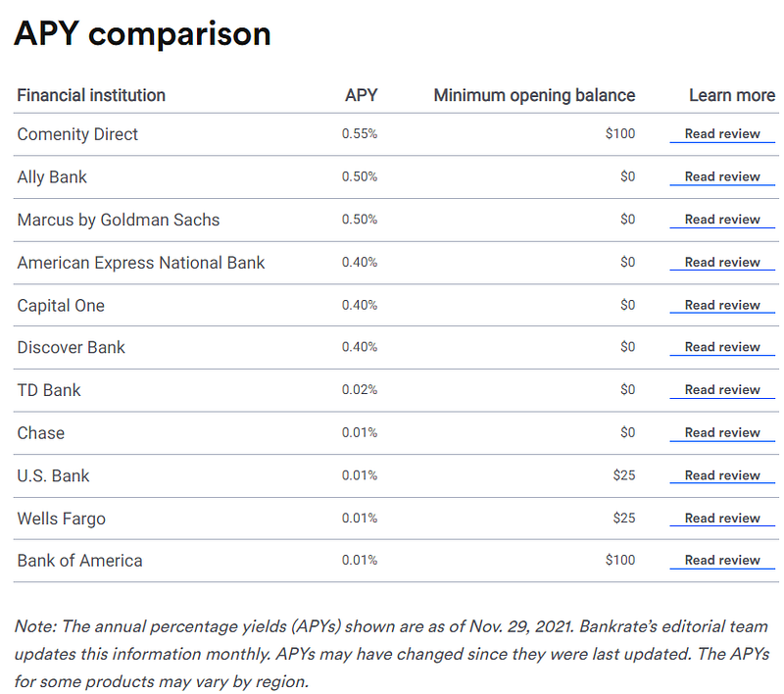Click Read review for Discover Bank
Screen dimensions: 784x694
coord(722,347)
